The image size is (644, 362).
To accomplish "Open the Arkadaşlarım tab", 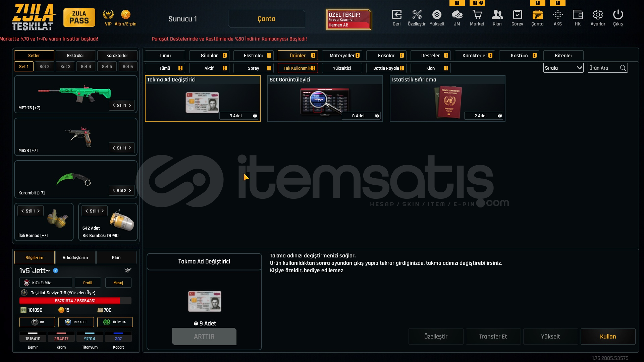I will [75, 257].
